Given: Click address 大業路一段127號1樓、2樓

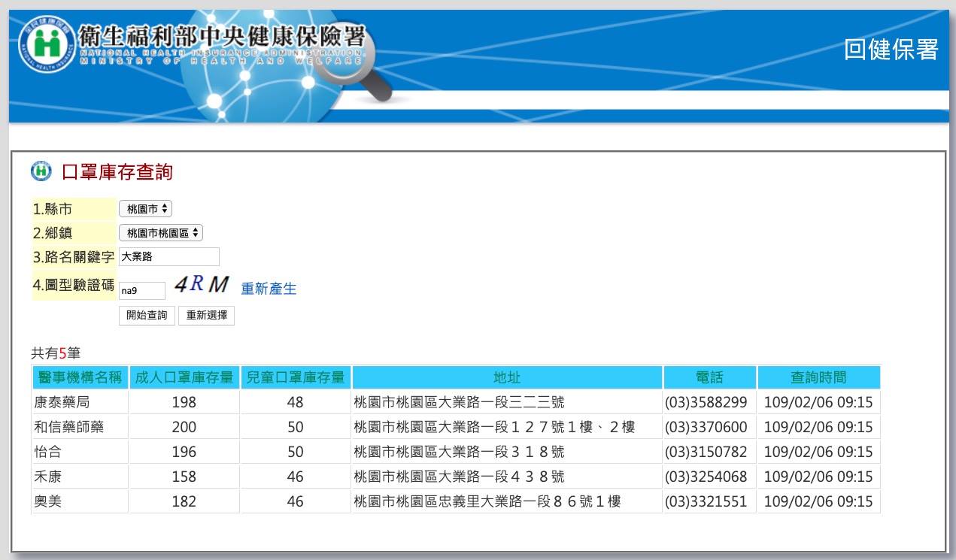Looking at the screenshot, I should [494, 427].
